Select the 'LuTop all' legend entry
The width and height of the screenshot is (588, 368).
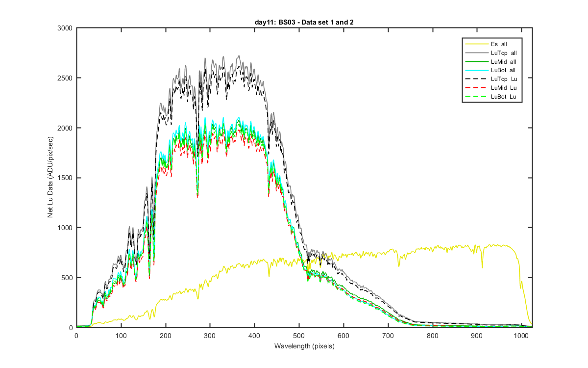(x=492, y=53)
